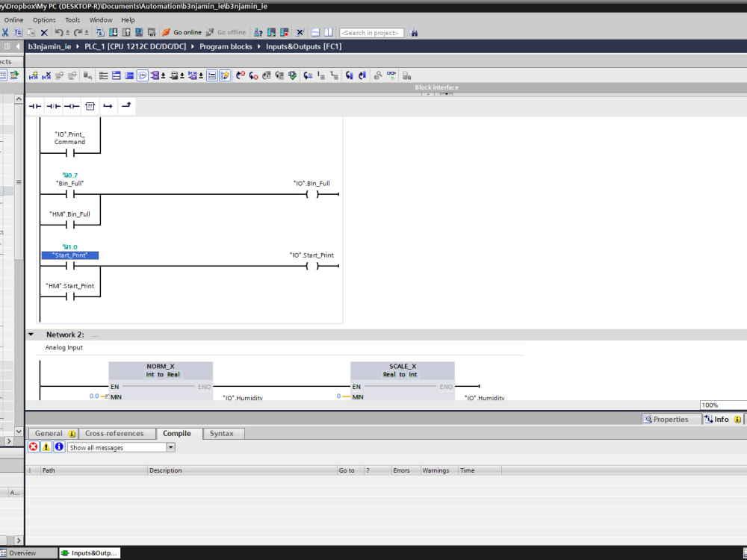Select the Cut scissors icon

coord(5,32)
